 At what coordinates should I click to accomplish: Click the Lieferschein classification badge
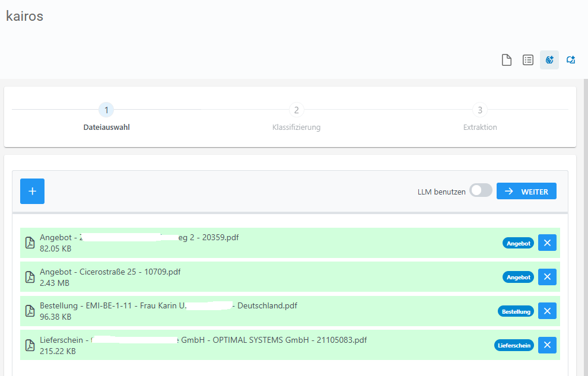[514, 345]
